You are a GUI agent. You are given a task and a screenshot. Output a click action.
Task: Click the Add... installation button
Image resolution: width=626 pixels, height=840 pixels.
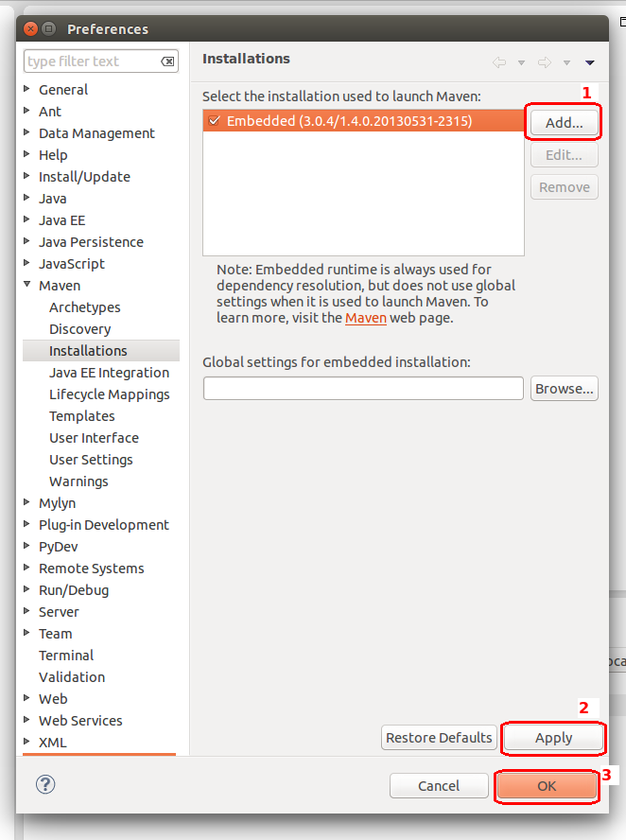(x=565, y=122)
